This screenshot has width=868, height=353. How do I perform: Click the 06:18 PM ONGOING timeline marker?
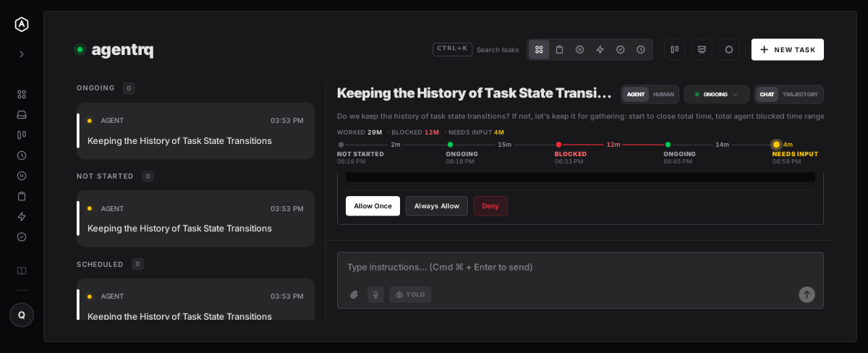(x=450, y=145)
